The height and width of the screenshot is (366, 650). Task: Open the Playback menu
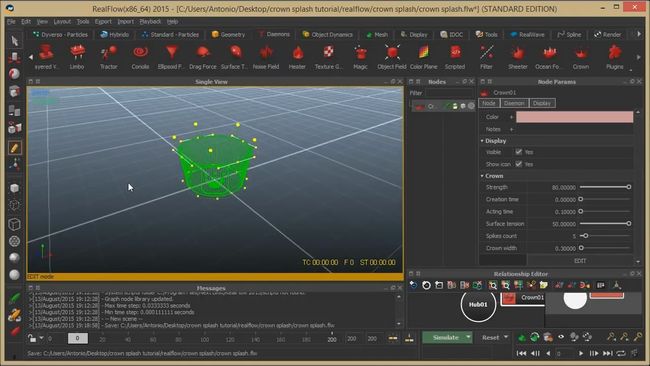150,22
